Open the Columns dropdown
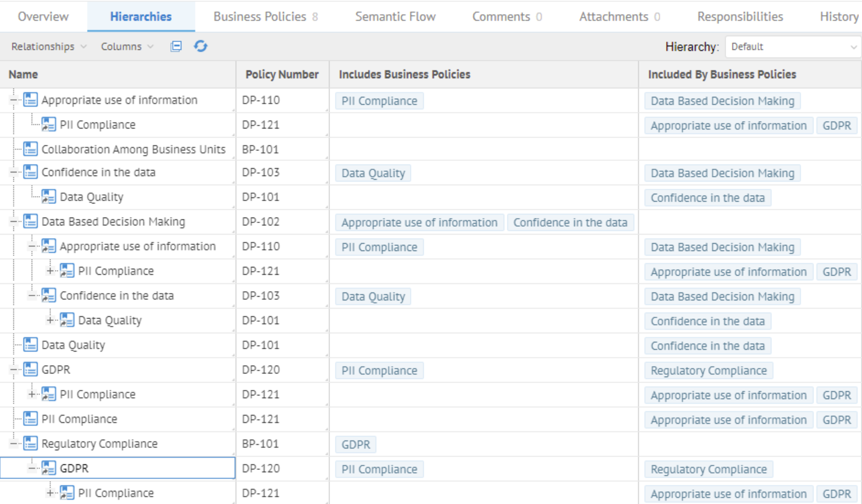 pyautogui.click(x=127, y=47)
